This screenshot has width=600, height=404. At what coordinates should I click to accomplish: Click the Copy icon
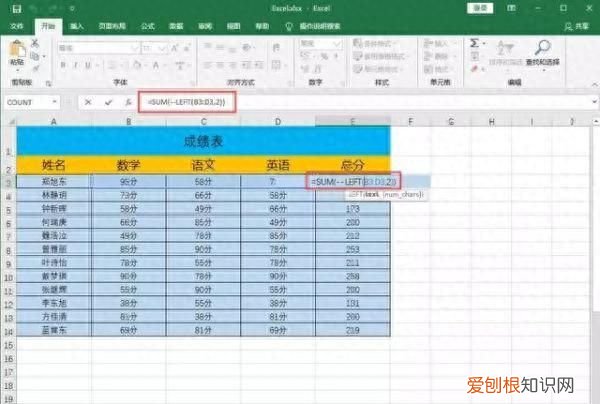(35, 56)
